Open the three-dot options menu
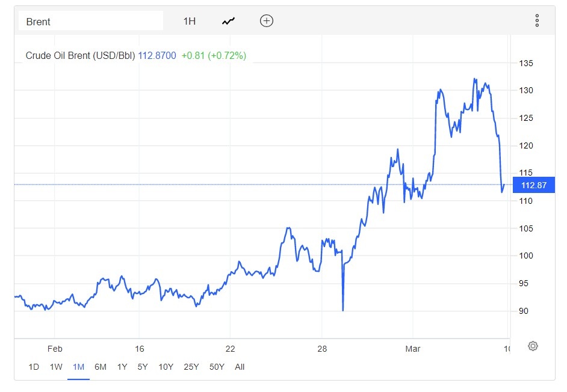Screen dimensions: 567x392 537,21
